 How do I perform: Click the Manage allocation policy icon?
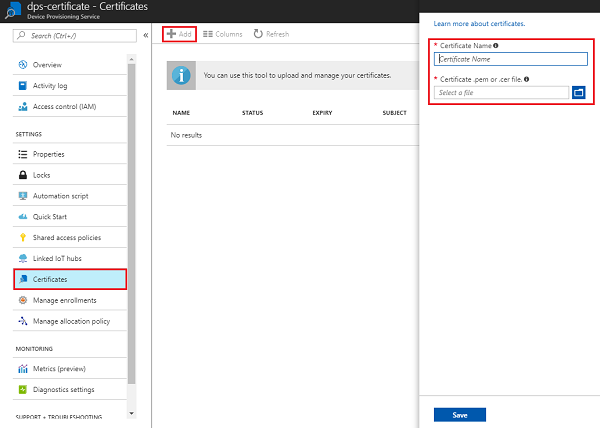(22, 321)
